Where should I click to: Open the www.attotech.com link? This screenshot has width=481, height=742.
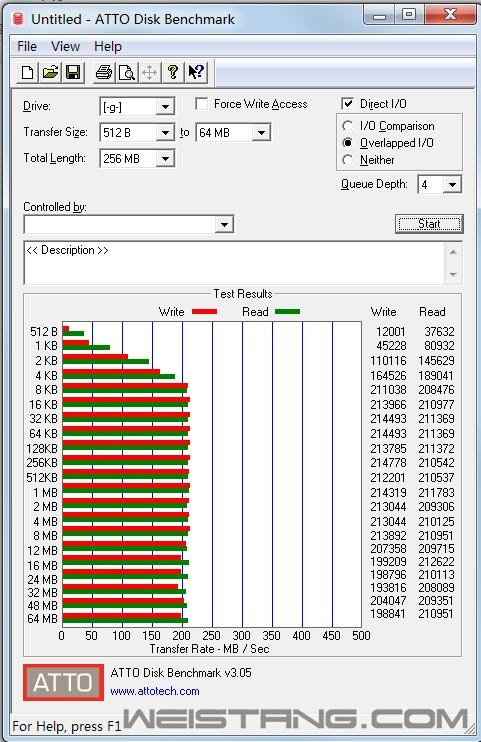155,691
